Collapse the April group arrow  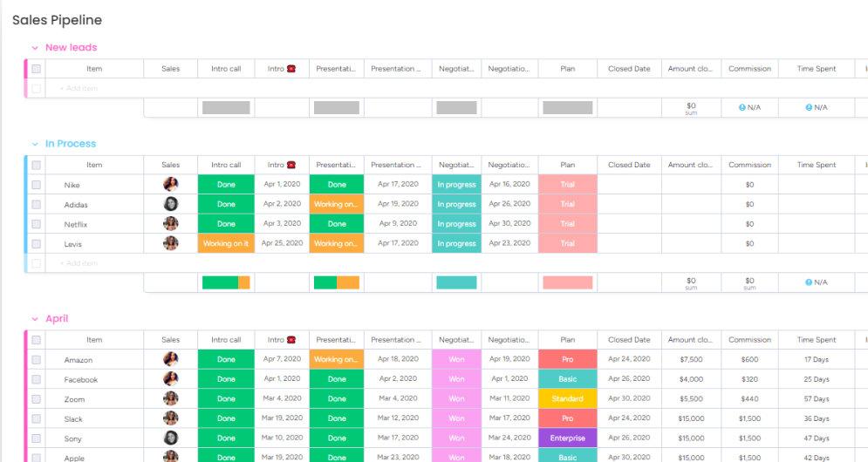pos(35,319)
